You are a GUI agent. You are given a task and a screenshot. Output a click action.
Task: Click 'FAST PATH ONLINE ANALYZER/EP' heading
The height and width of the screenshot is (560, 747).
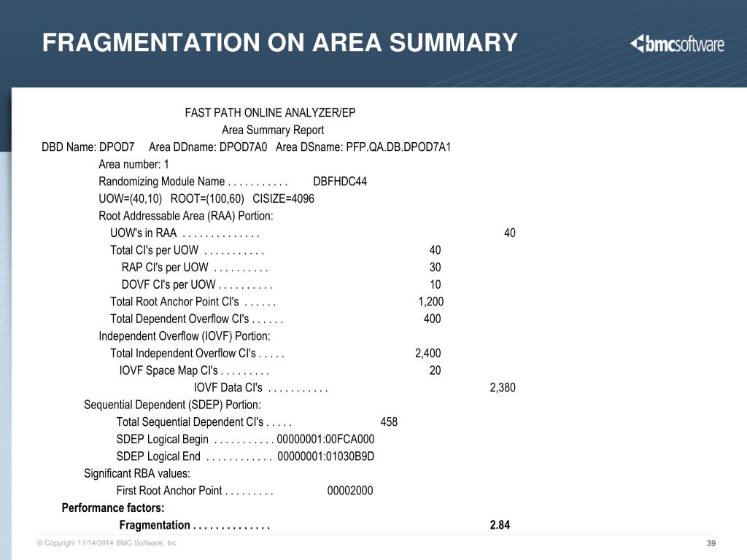point(270,113)
